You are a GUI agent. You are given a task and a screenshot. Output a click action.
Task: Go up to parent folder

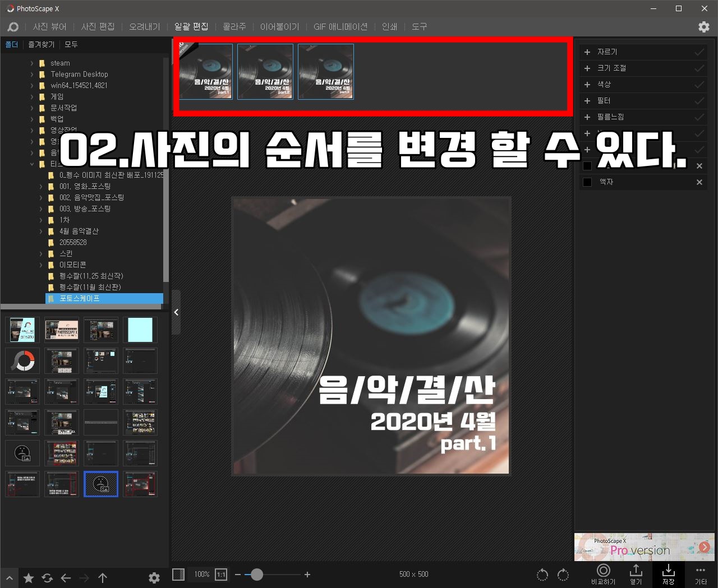coord(103,578)
